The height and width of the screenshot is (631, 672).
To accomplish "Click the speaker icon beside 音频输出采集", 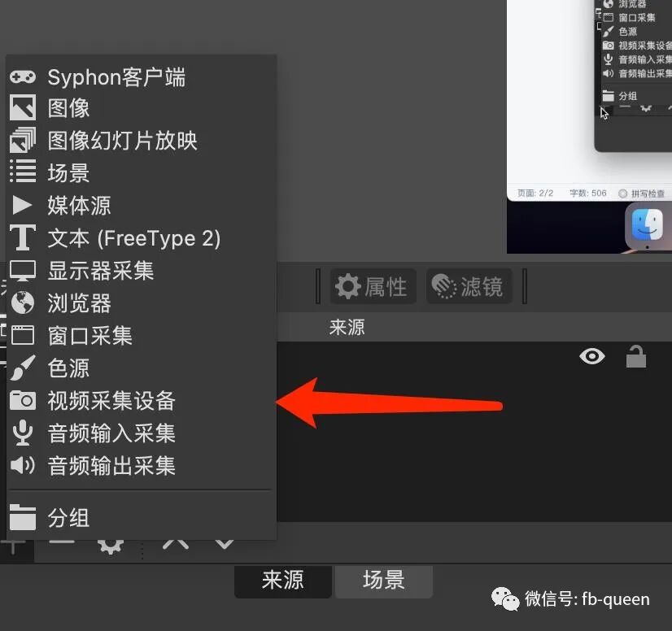I will point(23,466).
